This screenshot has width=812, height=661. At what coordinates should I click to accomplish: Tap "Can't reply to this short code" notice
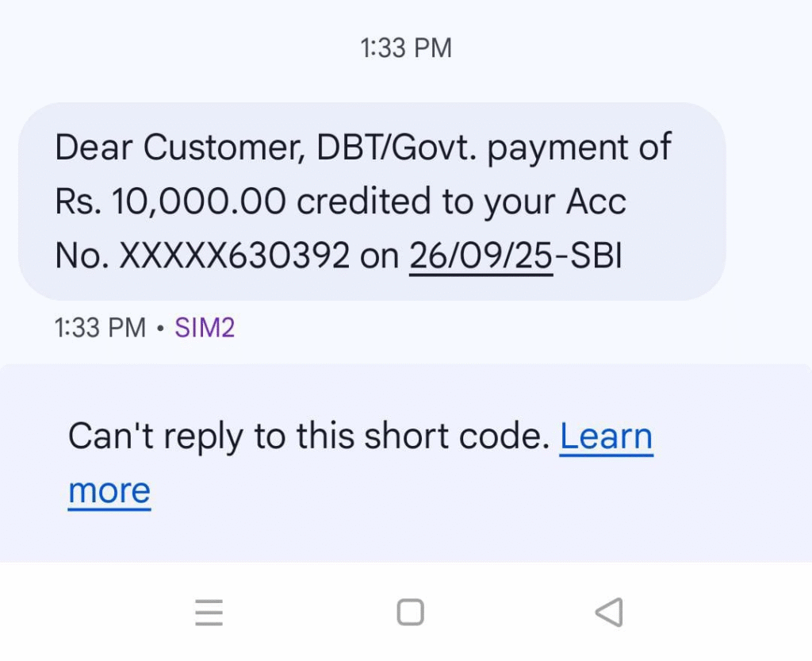tap(308, 436)
